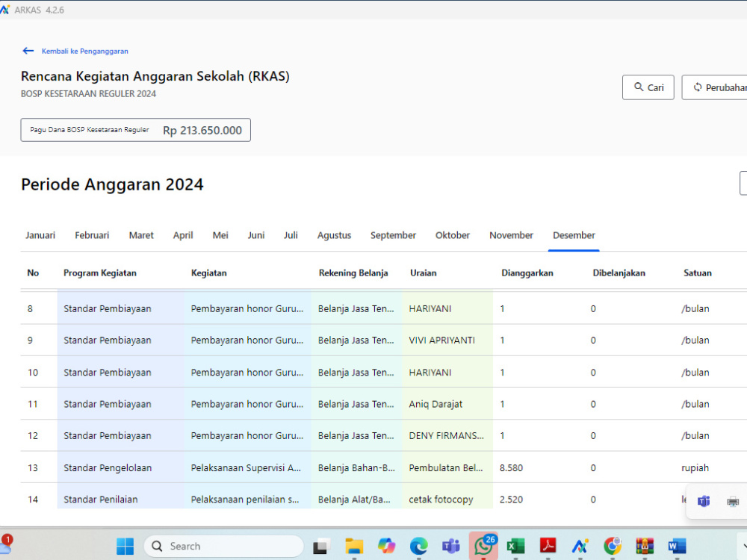Click the Rekening Belanja column header
The height and width of the screenshot is (560, 747).
pyautogui.click(x=353, y=273)
